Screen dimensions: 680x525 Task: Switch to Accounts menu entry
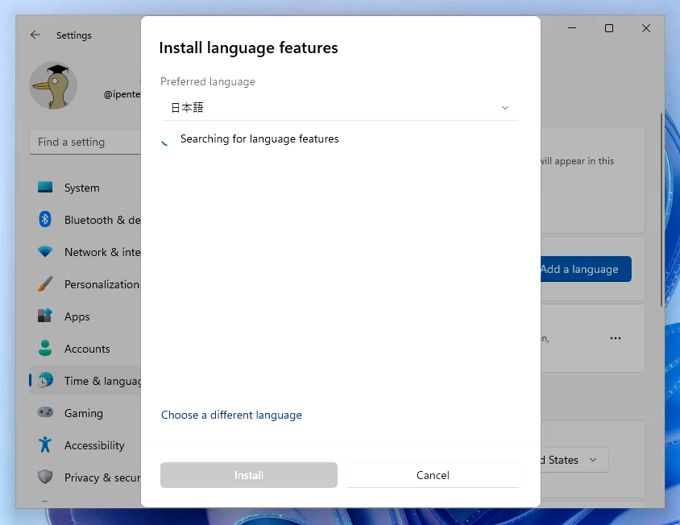click(87, 349)
